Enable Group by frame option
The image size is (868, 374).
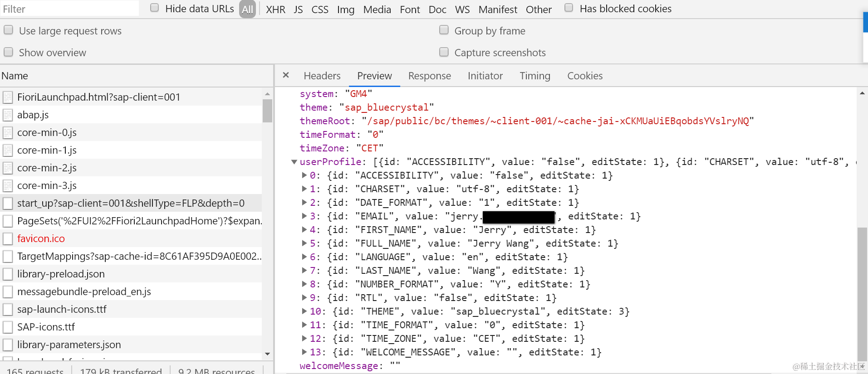tap(444, 30)
